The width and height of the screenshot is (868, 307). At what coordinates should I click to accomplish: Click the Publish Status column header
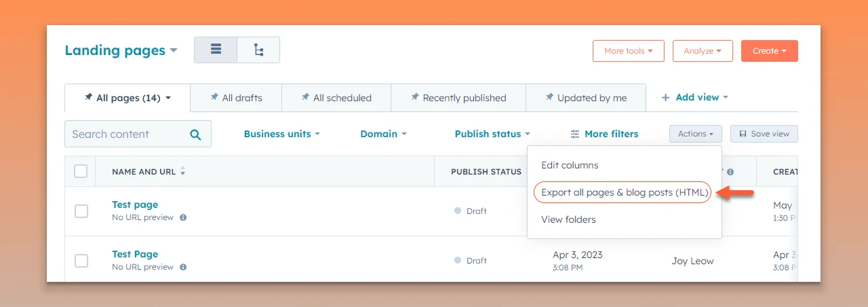(486, 172)
